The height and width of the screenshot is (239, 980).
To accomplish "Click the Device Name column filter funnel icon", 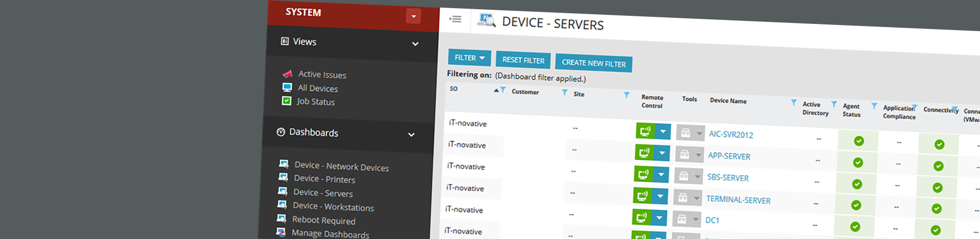I will click(x=793, y=102).
